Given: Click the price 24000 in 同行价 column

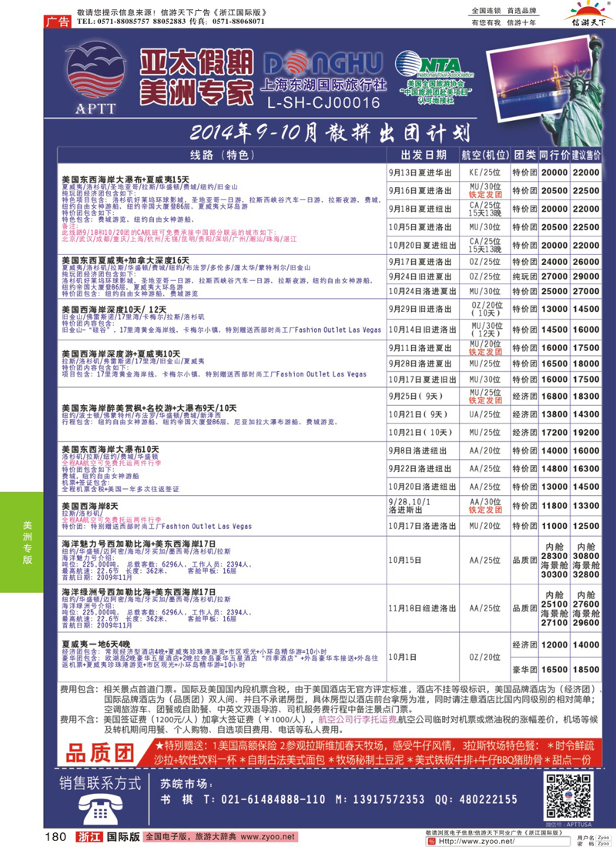Looking at the screenshot, I should click(x=554, y=262).
